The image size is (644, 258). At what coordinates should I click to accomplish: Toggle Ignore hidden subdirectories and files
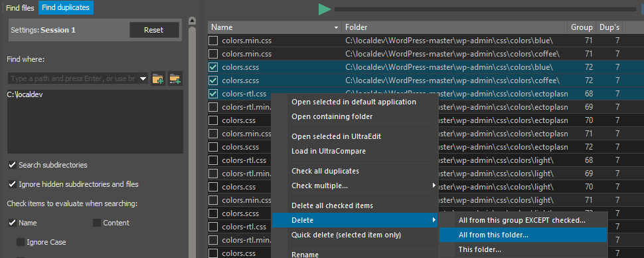13,184
